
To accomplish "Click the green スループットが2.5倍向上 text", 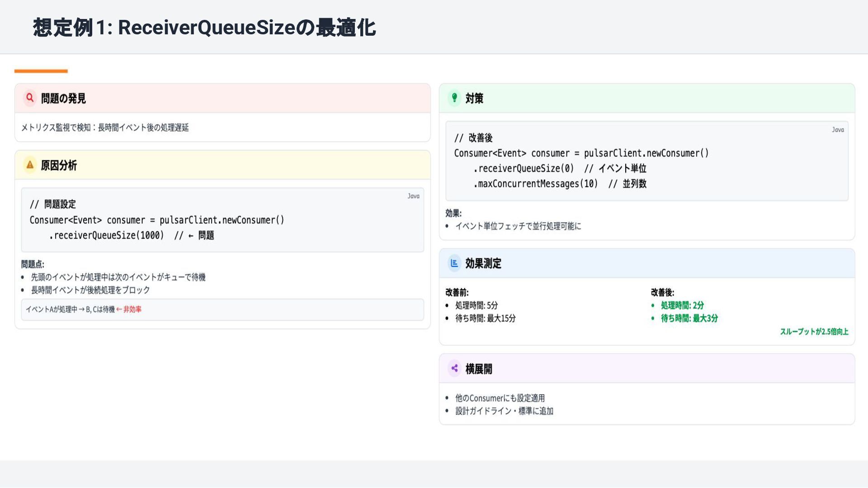I will [814, 332].
